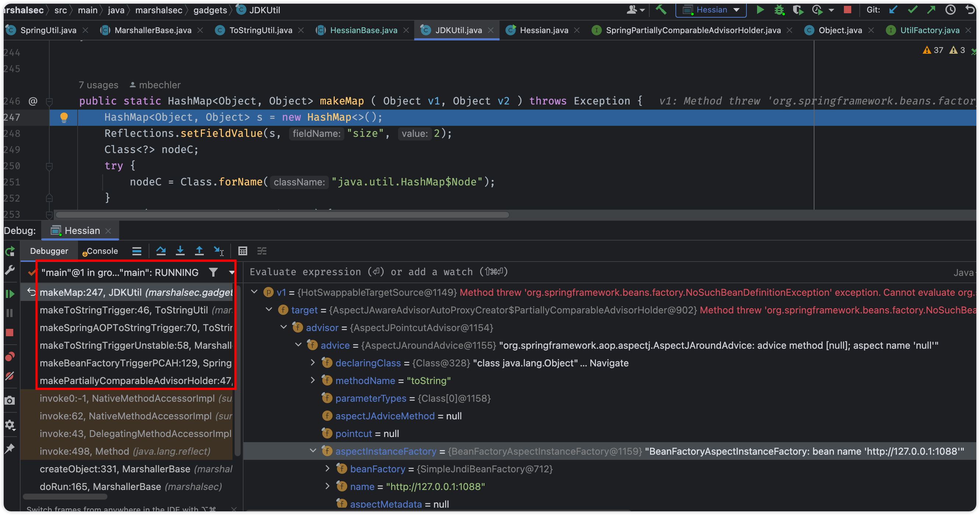Viewport: 980px width, 515px height.
Task: Click the Build project hammer icon
Action: tap(661, 10)
